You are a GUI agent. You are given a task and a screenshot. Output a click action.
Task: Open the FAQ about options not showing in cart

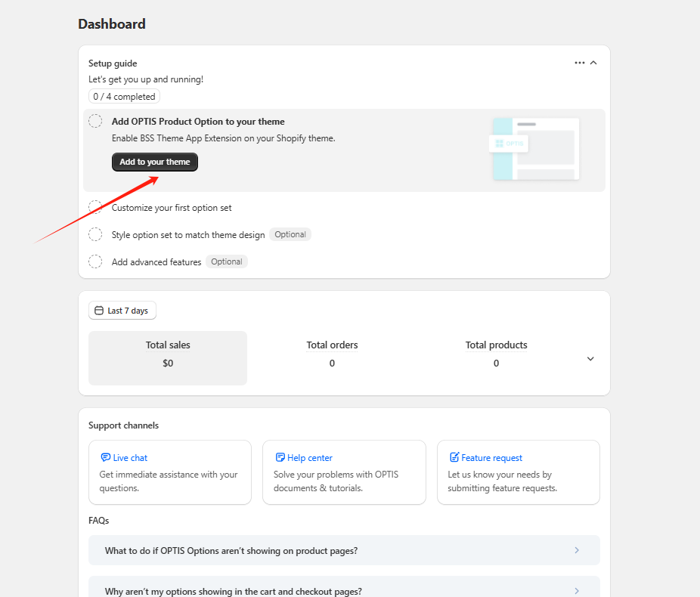click(x=344, y=589)
